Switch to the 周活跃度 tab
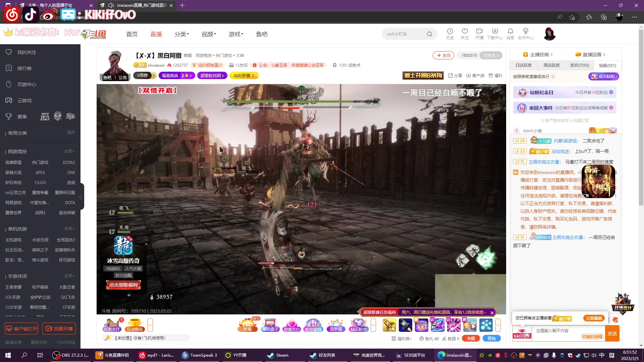The height and width of the screenshot is (362, 644). pos(552,65)
